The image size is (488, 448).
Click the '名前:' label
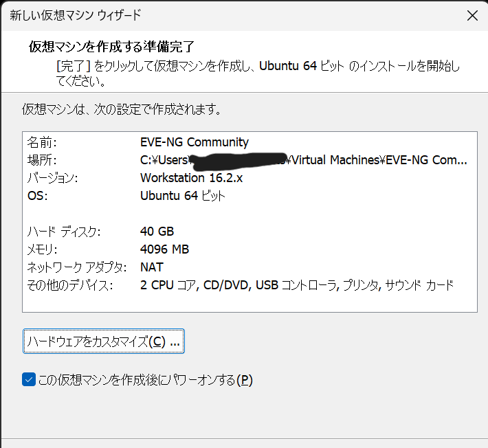tap(42, 142)
